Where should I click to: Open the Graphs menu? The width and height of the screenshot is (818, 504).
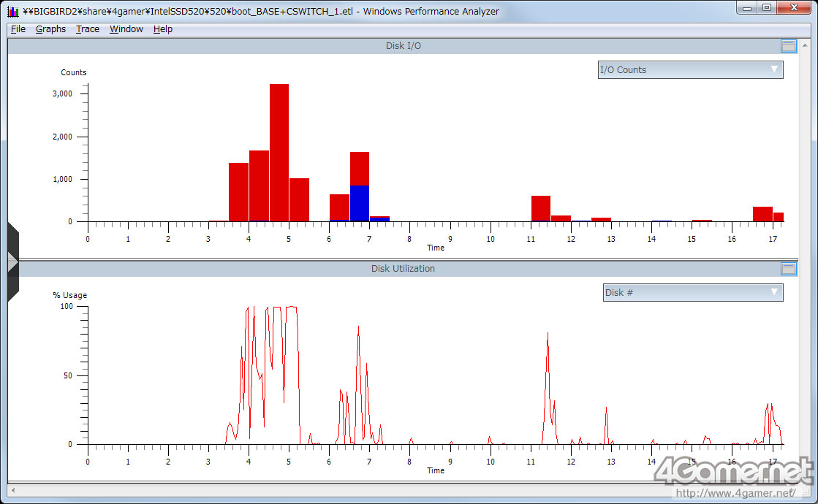pos(50,29)
